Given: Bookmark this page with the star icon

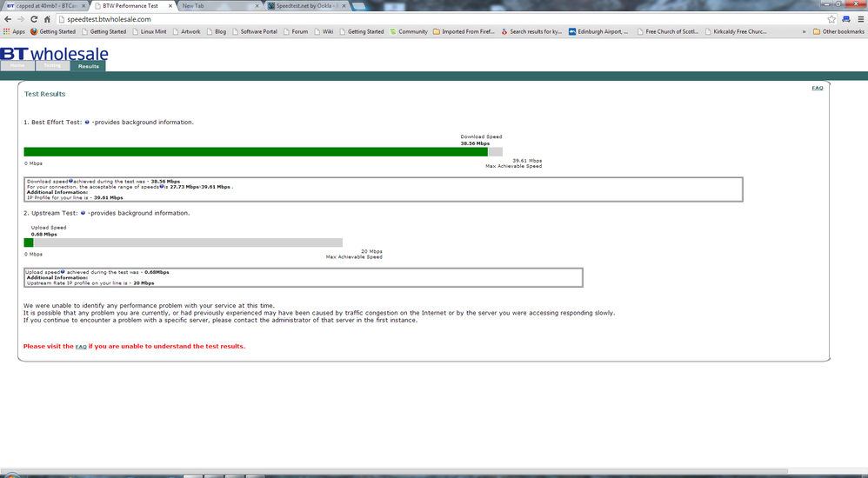Looking at the screenshot, I should [831, 19].
